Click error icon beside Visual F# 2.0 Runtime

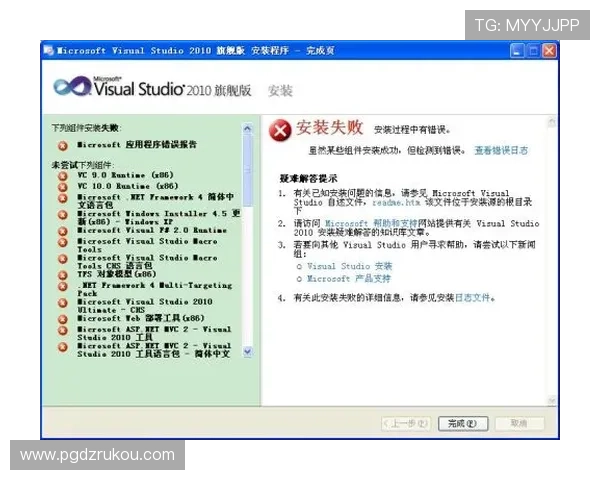tap(63, 231)
